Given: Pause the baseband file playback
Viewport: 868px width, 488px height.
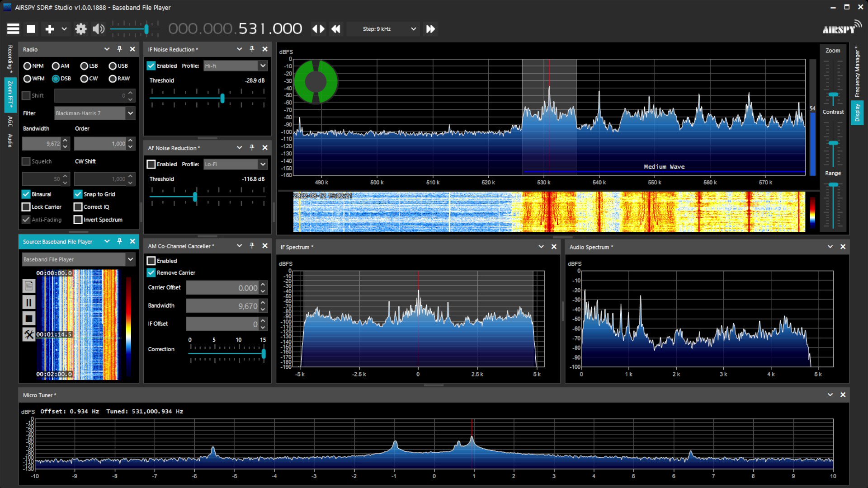Looking at the screenshot, I should [x=28, y=302].
